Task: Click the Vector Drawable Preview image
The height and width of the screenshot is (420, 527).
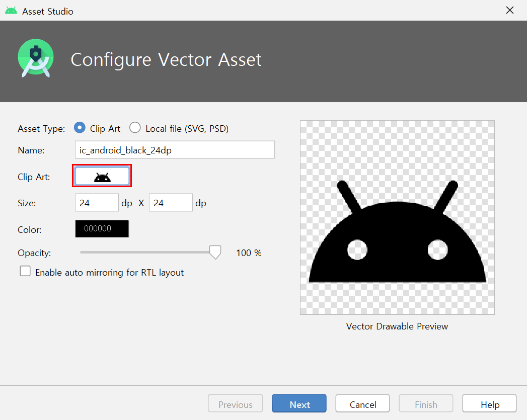Action: [x=397, y=218]
